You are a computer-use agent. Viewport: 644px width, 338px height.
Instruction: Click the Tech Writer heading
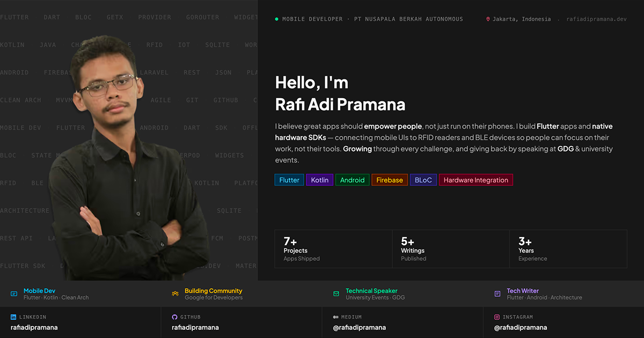pyautogui.click(x=523, y=291)
